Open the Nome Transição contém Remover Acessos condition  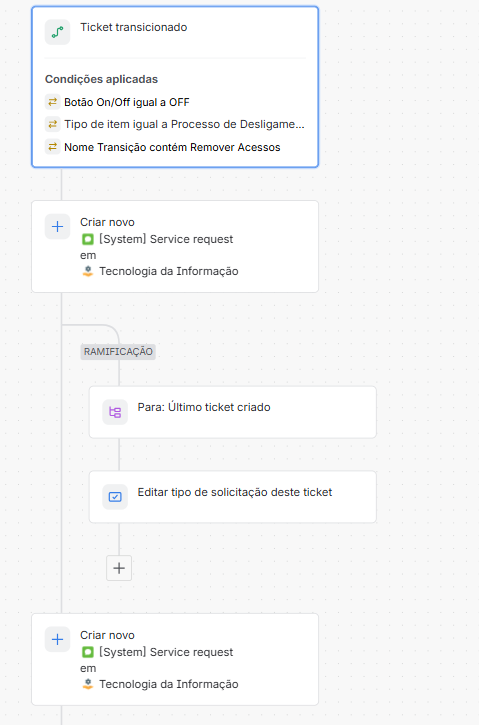pos(172,147)
